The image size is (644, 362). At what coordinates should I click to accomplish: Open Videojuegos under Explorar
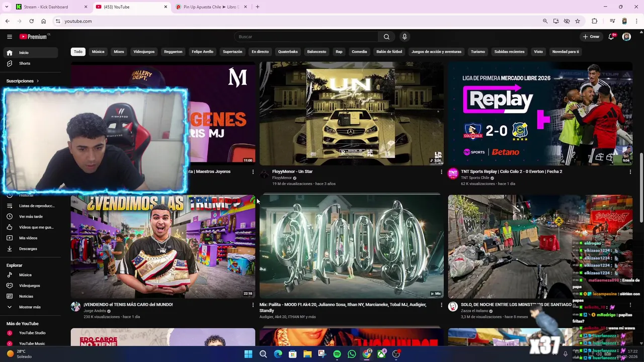tap(30, 286)
